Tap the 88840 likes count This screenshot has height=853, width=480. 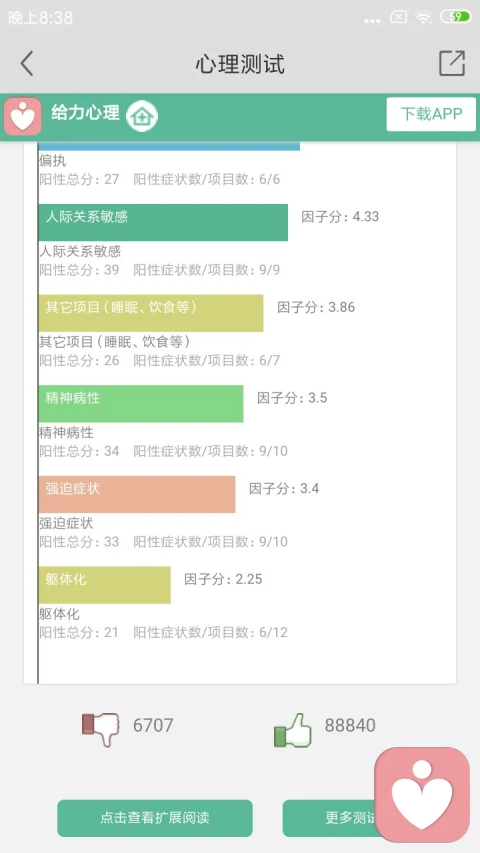tap(350, 725)
